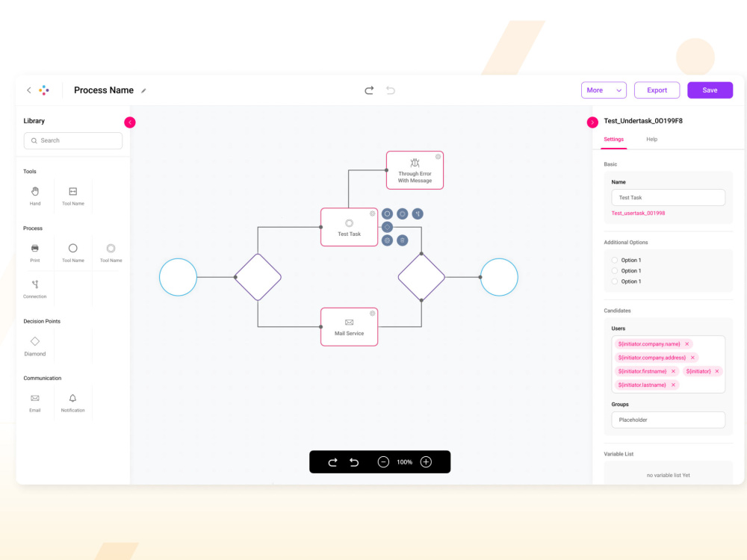Choose the Diamond decision point
747x560 pixels.
(x=35, y=346)
